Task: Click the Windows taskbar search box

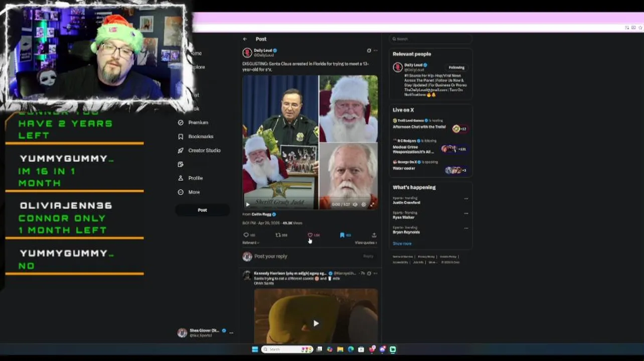Action: (287, 349)
